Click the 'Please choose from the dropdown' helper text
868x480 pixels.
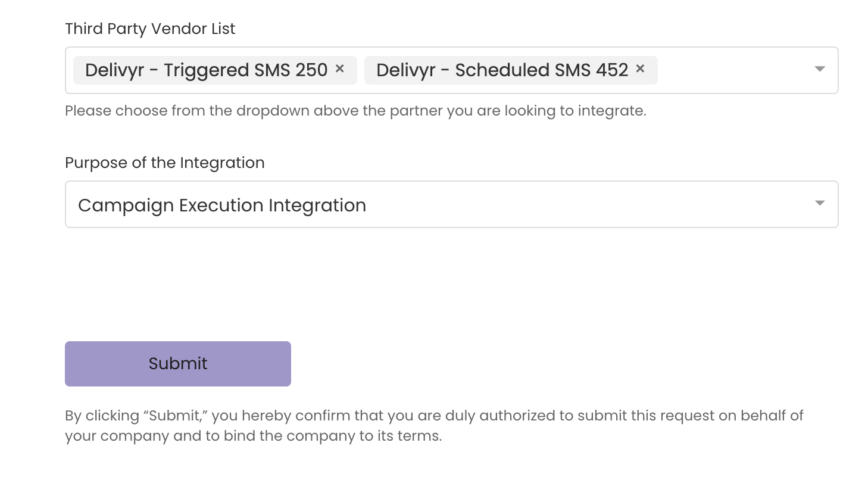point(355,111)
